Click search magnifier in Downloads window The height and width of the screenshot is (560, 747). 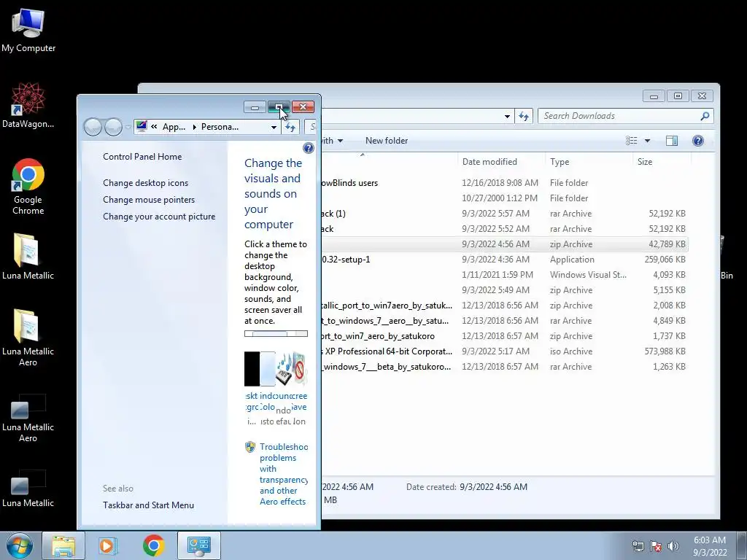click(705, 116)
